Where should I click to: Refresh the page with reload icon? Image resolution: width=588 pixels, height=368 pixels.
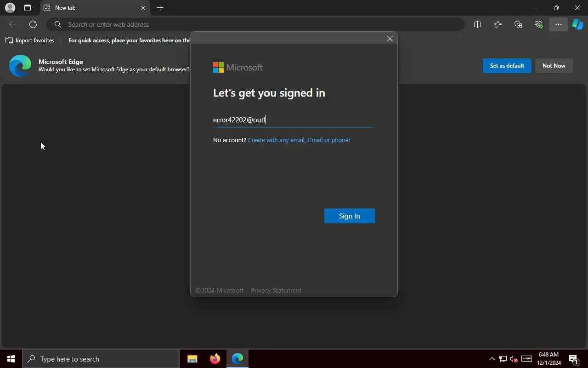(33, 24)
